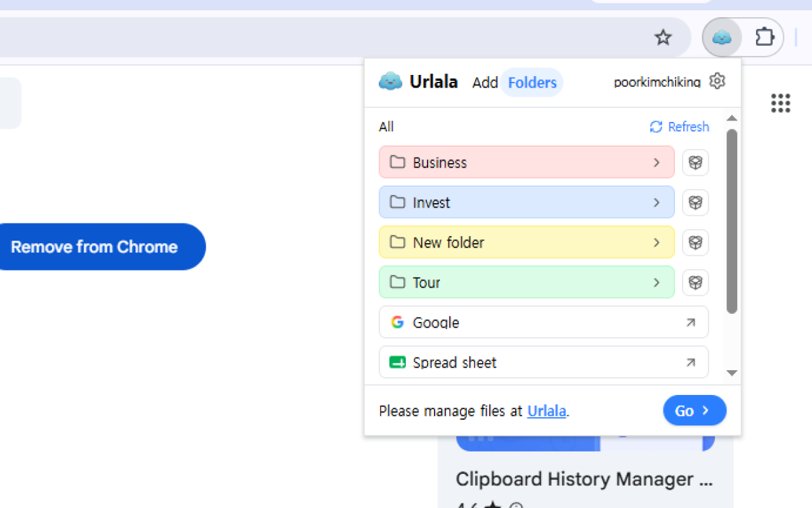Open the pink Business folder row

click(527, 163)
